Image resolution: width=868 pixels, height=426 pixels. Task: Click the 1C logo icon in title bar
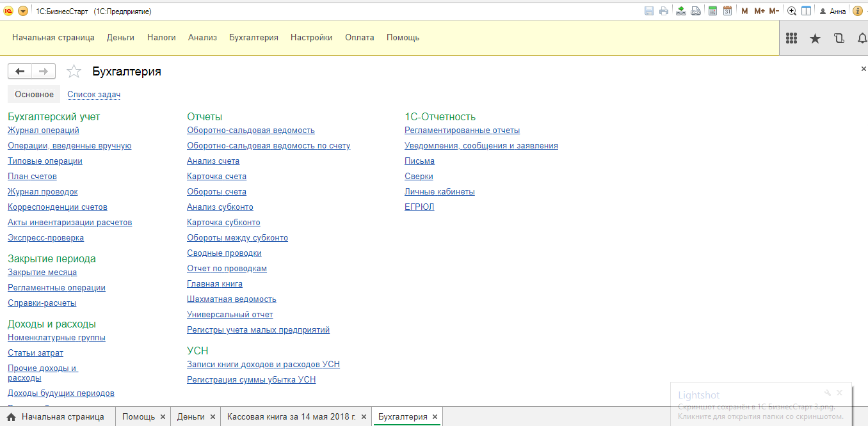pyautogui.click(x=9, y=11)
